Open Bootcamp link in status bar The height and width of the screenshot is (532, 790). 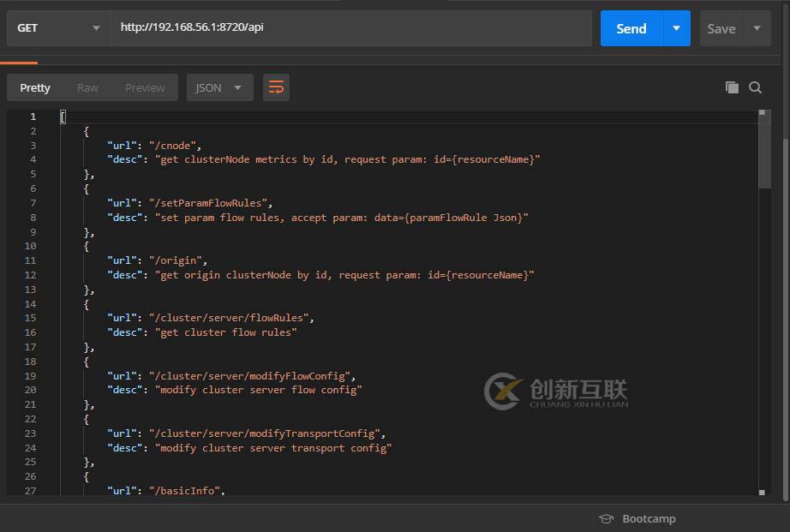coord(649,519)
